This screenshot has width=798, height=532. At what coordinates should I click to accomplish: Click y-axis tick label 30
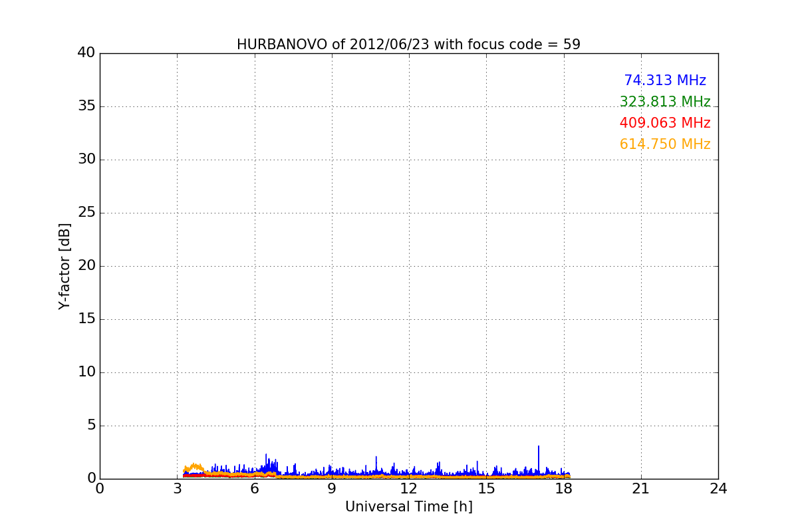86,160
